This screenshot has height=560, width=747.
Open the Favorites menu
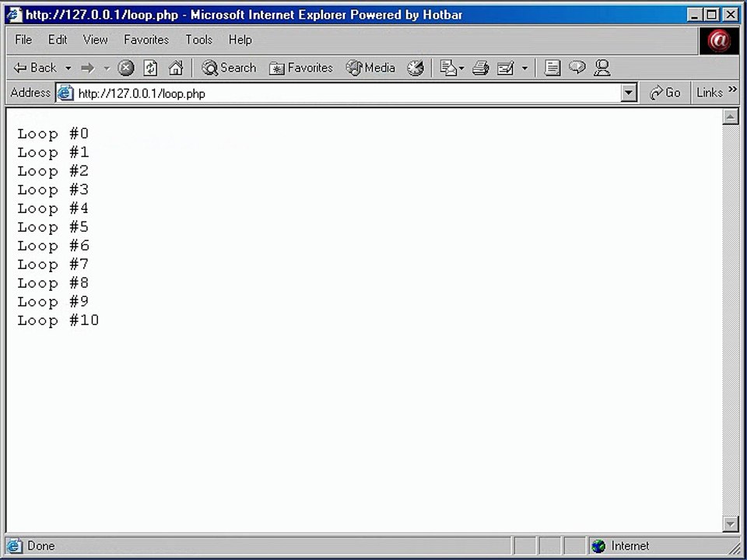click(146, 40)
